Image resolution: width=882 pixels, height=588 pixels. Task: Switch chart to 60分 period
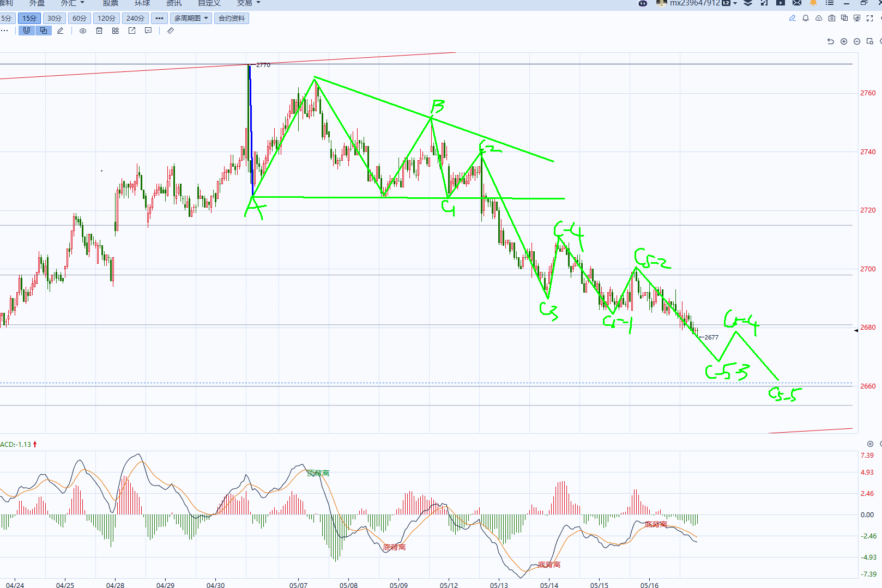click(x=80, y=18)
